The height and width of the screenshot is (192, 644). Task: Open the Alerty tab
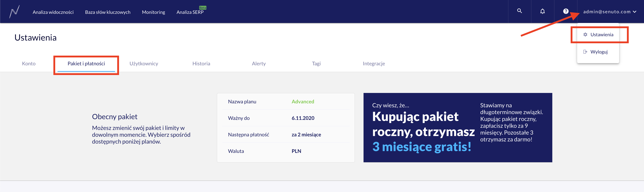259,64
